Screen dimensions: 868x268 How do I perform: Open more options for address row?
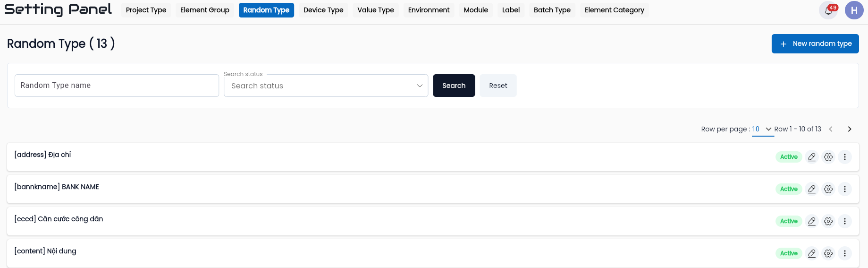pyautogui.click(x=845, y=157)
